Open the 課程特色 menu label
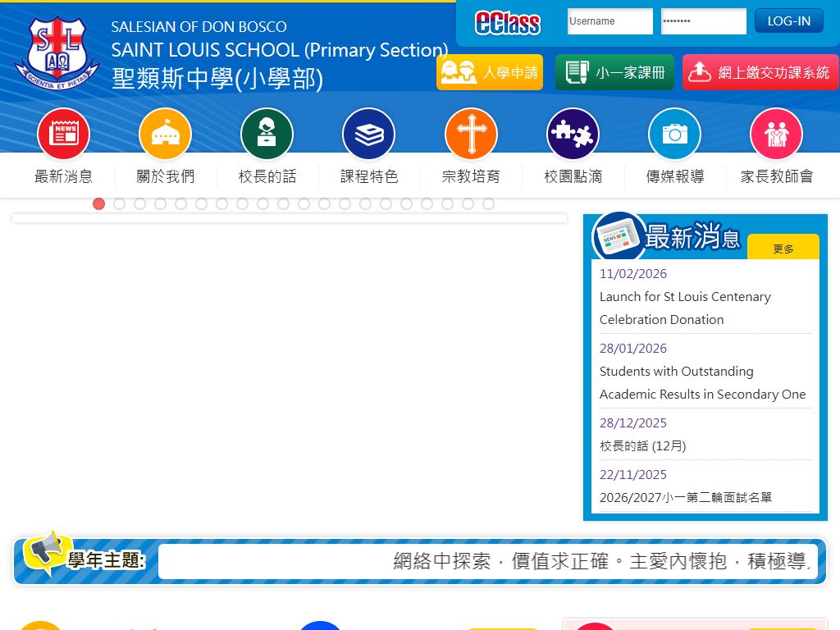 (368, 176)
